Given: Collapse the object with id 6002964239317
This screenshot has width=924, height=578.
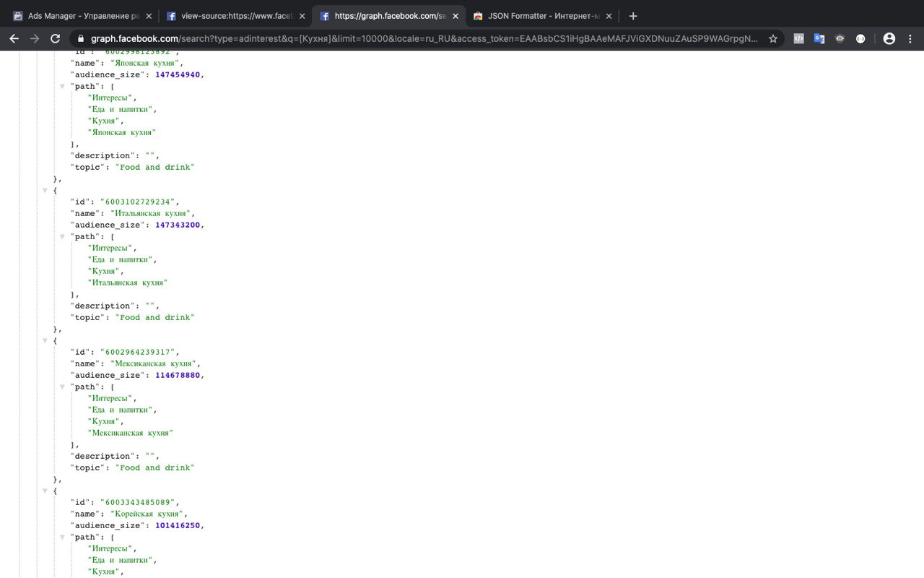Looking at the screenshot, I should click(x=45, y=340).
